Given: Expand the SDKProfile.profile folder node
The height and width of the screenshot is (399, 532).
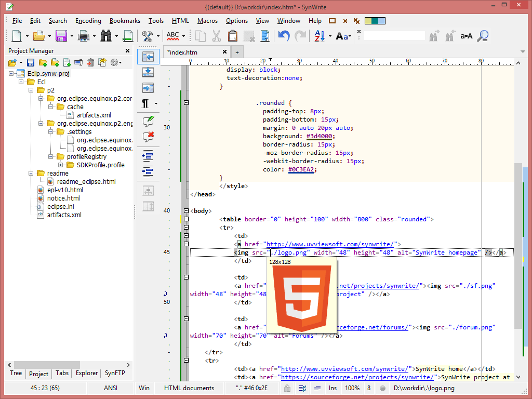Looking at the screenshot, I should coord(60,165).
